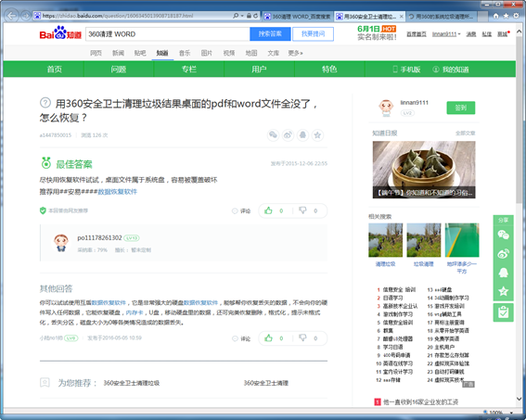526x420 pixels.
Task: Open the browser settings gear icon
Action: [516, 16]
